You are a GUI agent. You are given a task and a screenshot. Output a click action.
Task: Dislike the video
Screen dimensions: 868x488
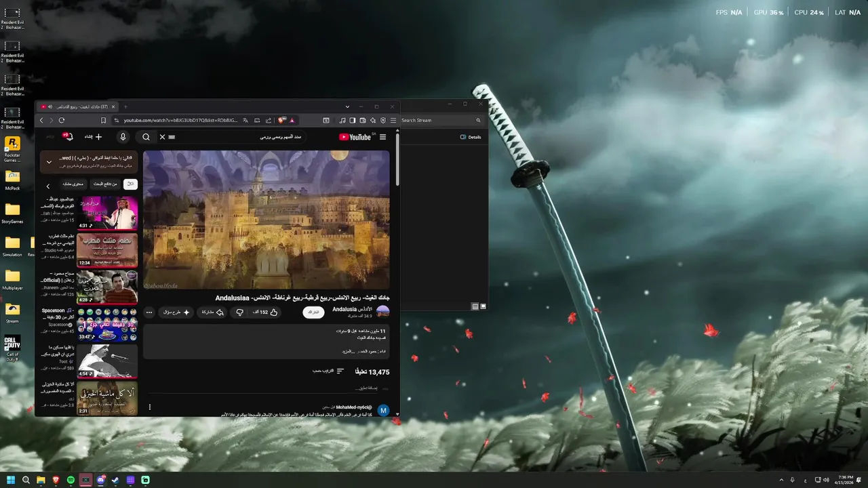tap(239, 312)
